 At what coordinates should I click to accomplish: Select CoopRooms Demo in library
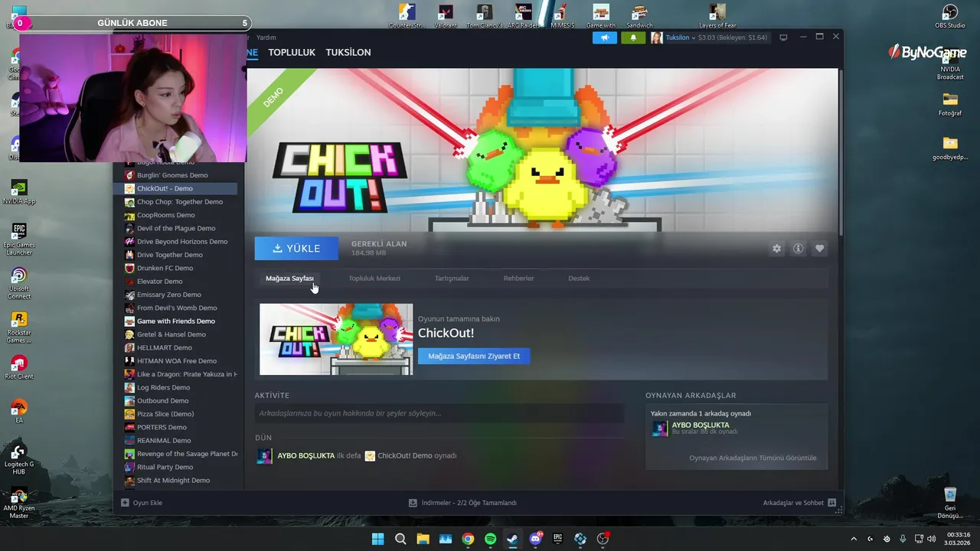click(x=165, y=215)
